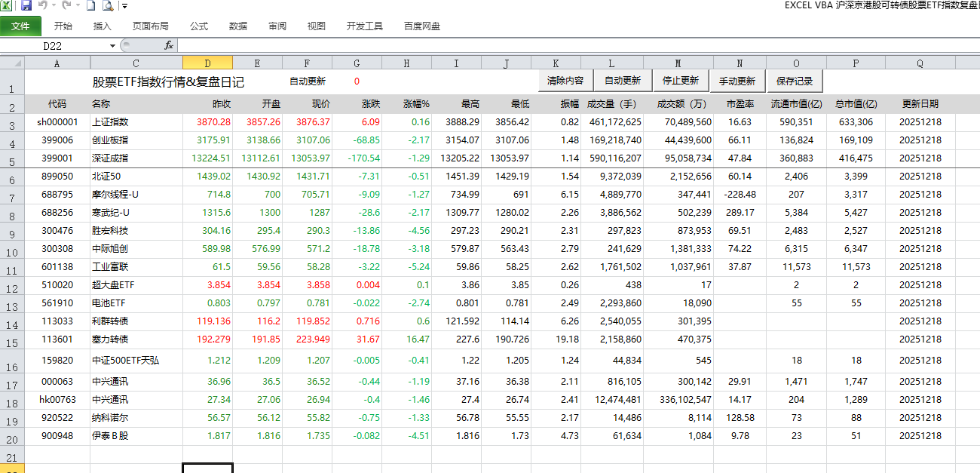This screenshot has width=980, height=473.
Task: Open the 百度网盘 ribbon tab
Action: [421, 25]
